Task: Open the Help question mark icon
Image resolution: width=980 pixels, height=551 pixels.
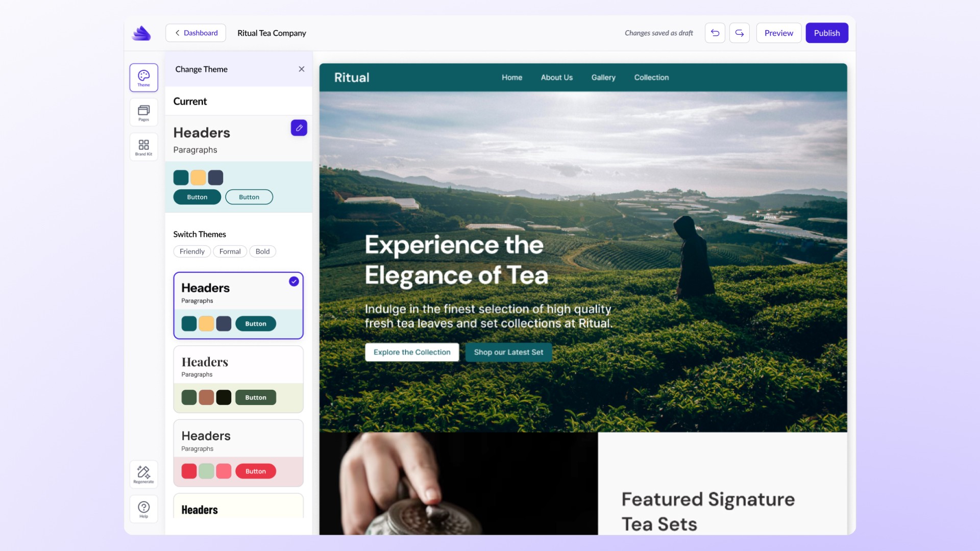Action: click(x=143, y=509)
